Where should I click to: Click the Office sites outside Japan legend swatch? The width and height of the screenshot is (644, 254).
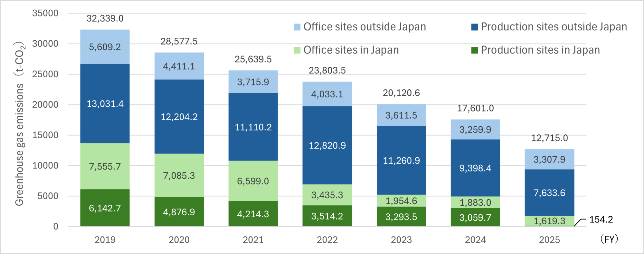pyautogui.click(x=297, y=27)
